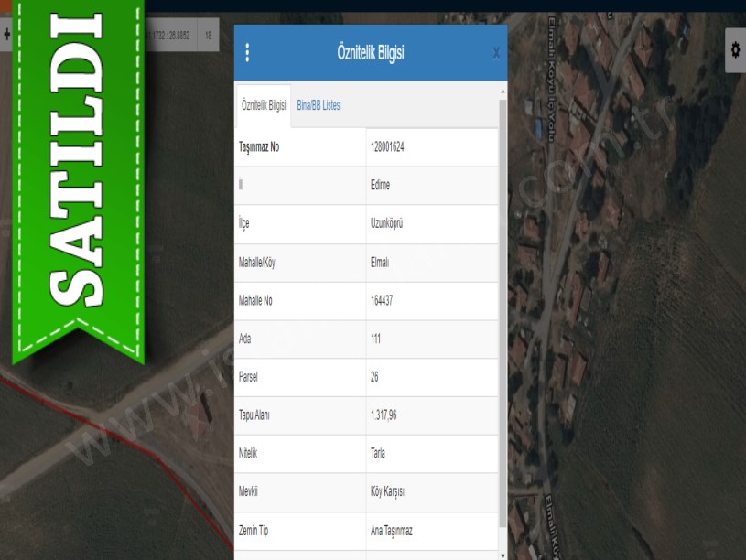The height and width of the screenshot is (560, 746).
Task: Select the Parsel value 26
Action: (x=374, y=377)
